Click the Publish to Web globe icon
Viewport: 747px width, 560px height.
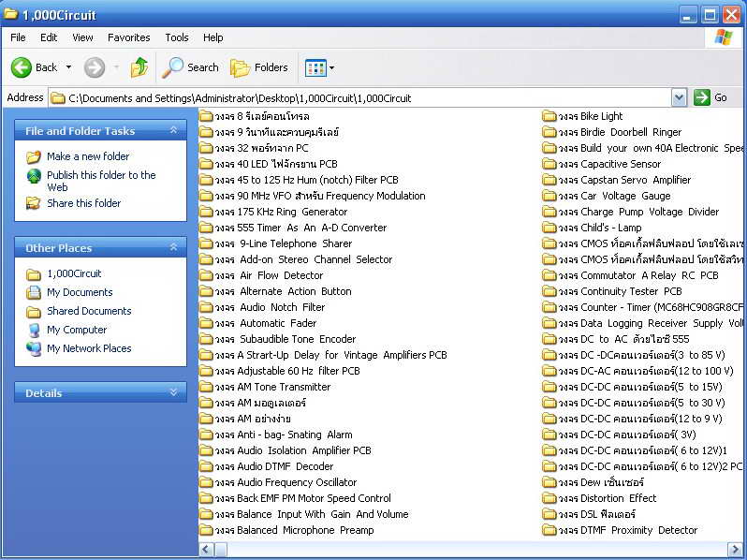pos(34,176)
